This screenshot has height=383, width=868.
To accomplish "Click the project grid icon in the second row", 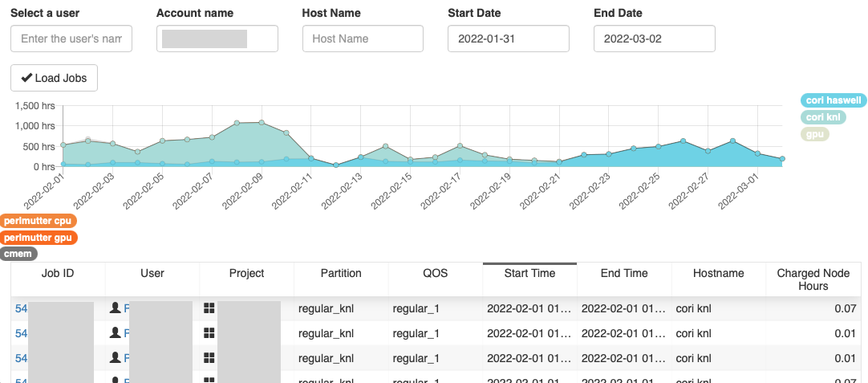I will coord(209,332).
